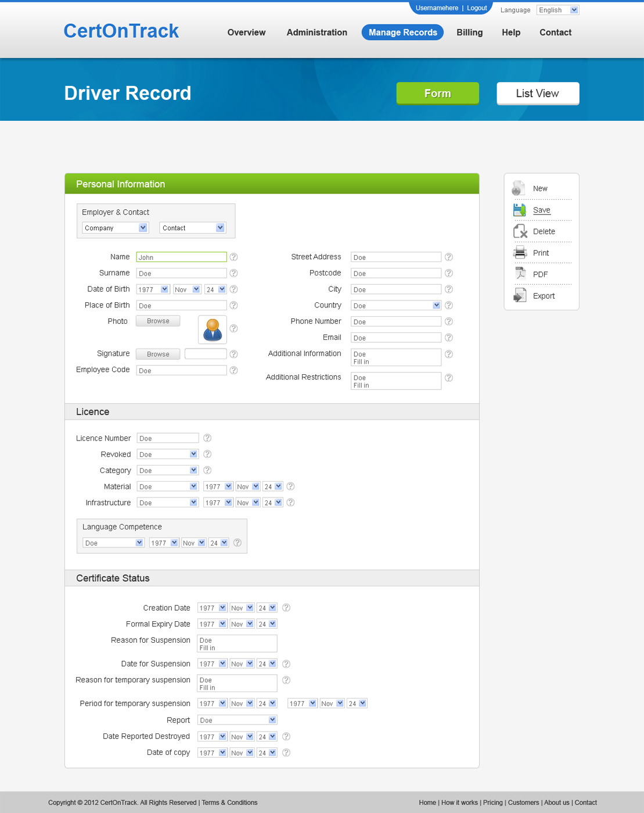Open Formal Expiry Date year dropdown
Screen dimensions: 644x813
pyautogui.click(x=212, y=624)
